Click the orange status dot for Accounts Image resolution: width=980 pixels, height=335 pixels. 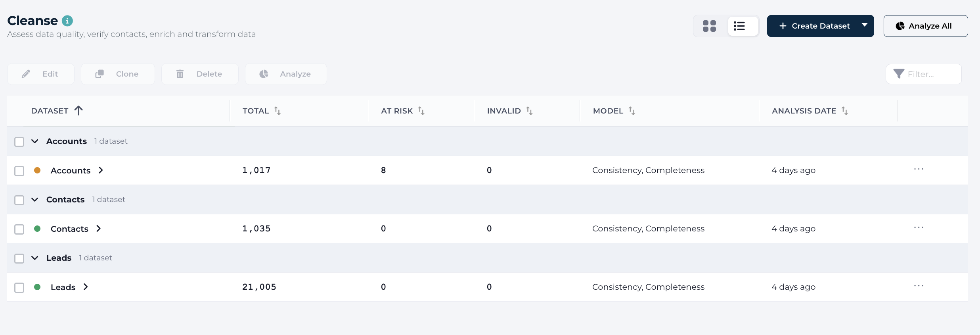(37, 170)
